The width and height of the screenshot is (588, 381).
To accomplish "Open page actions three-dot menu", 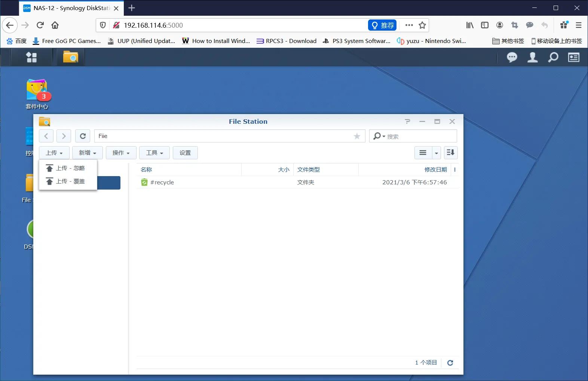I will pos(409,25).
